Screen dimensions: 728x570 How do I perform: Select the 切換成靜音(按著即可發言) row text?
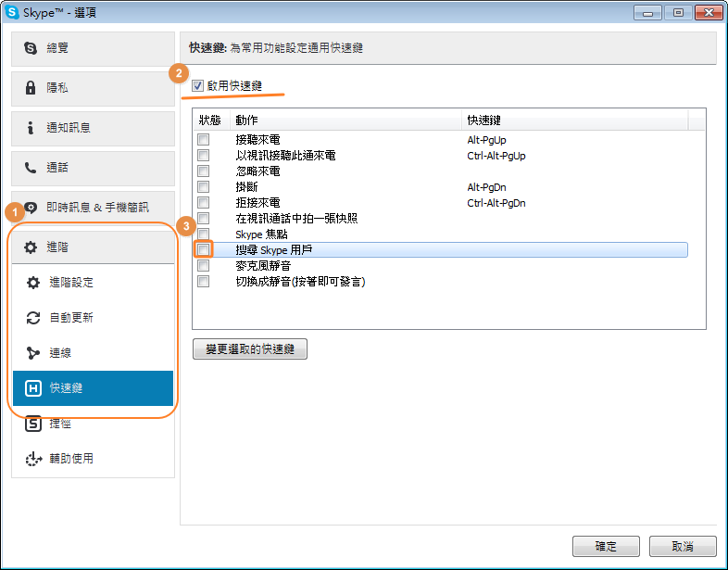[300, 282]
